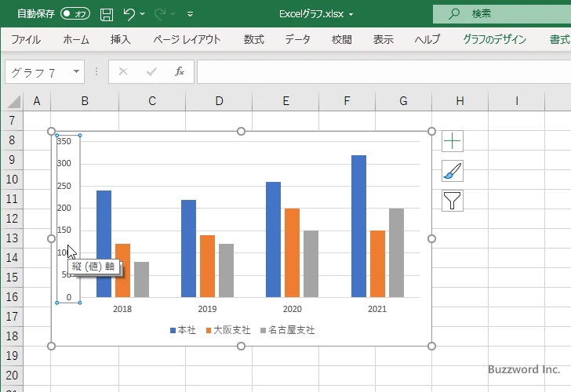The width and height of the screenshot is (571, 392).
Task: Click the formula bar Enter checkmark icon
Action: (x=151, y=71)
